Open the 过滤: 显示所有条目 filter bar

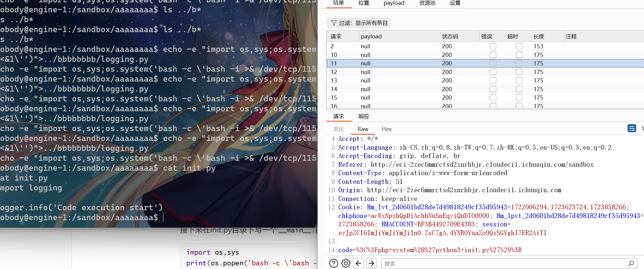pyautogui.click(x=358, y=23)
